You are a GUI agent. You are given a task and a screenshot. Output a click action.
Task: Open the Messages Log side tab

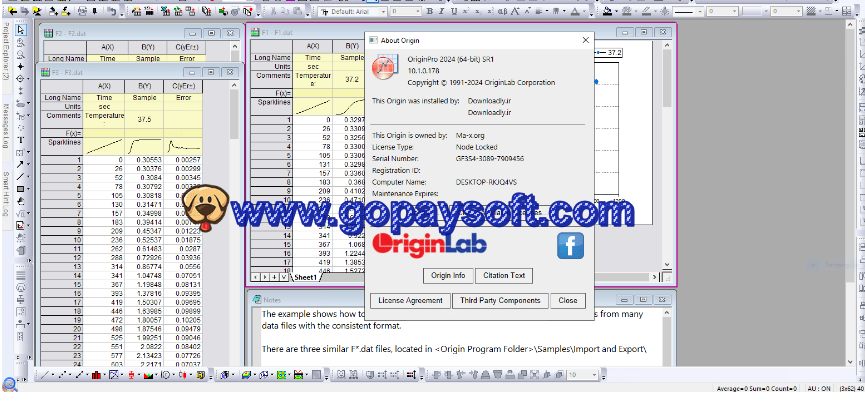(6, 126)
